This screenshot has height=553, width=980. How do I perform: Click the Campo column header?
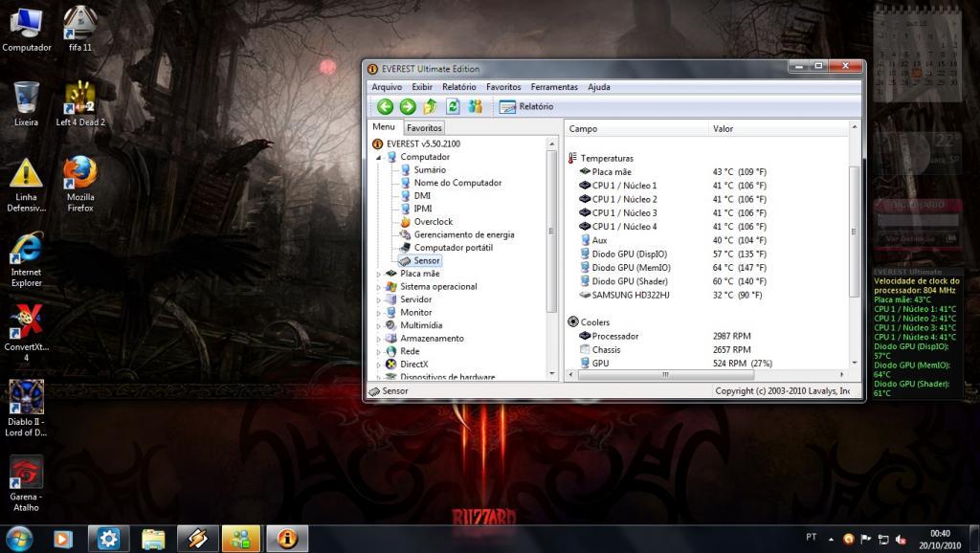tap(636, 129)
